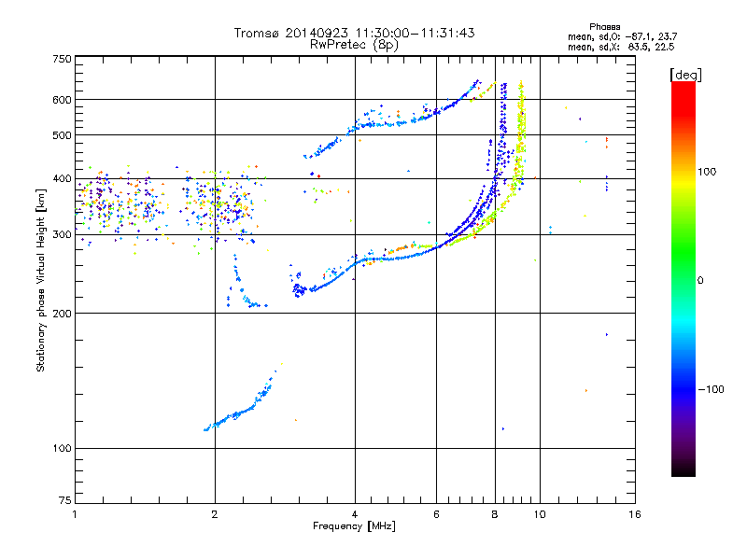This screenshot has width=747, height=560.
Task: Click the 'Phases' header text
Action: pyautogui.click(x=604, y=27)
